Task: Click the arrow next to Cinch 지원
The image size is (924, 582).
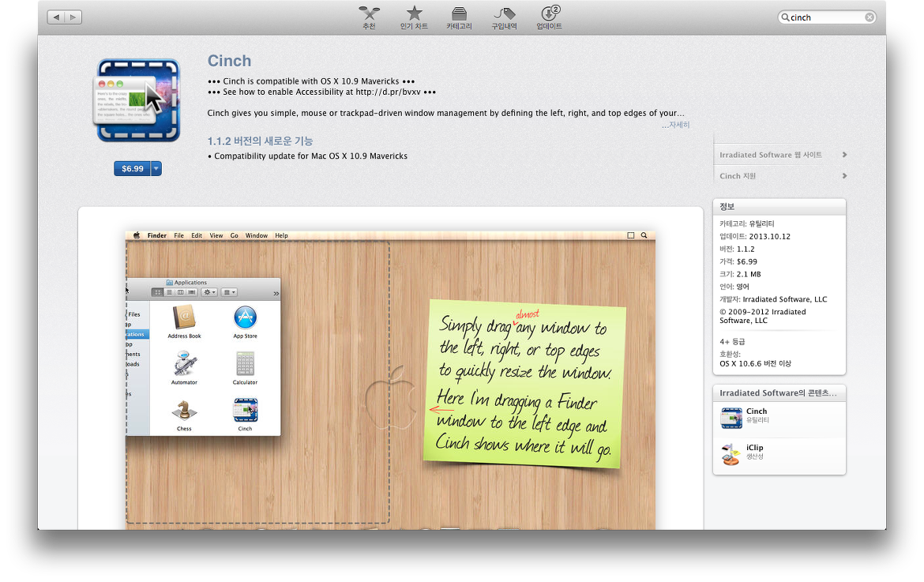Action: point(844,175)
